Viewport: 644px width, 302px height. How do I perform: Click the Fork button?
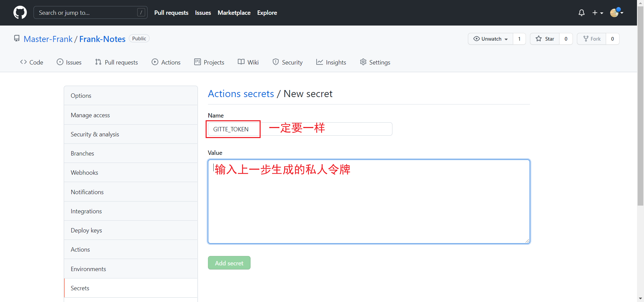click(591, 39)
